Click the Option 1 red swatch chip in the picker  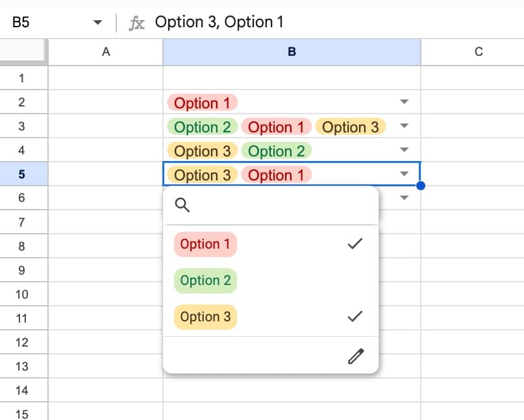coord(205,243)
